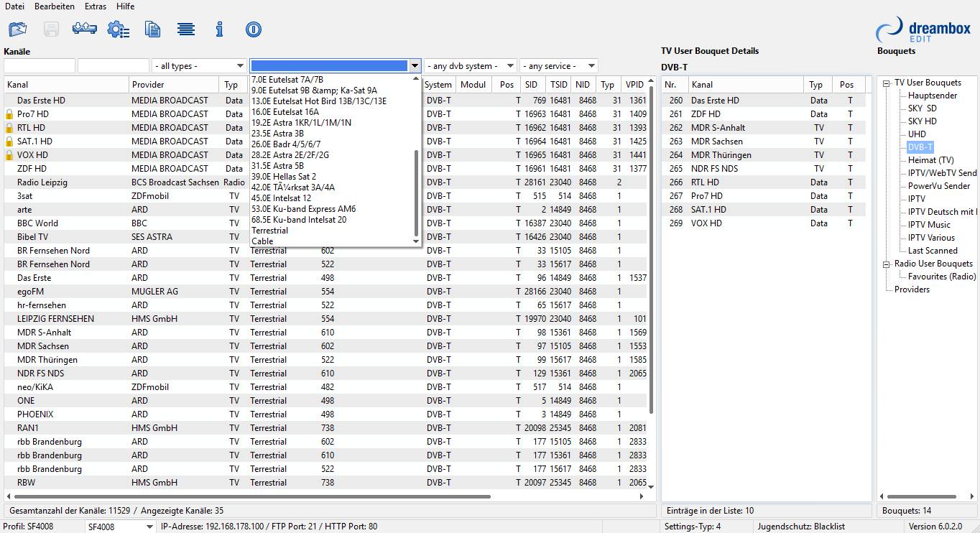Click the copy documents toolbar icon
980x533 pixels.
click(152, 29)
